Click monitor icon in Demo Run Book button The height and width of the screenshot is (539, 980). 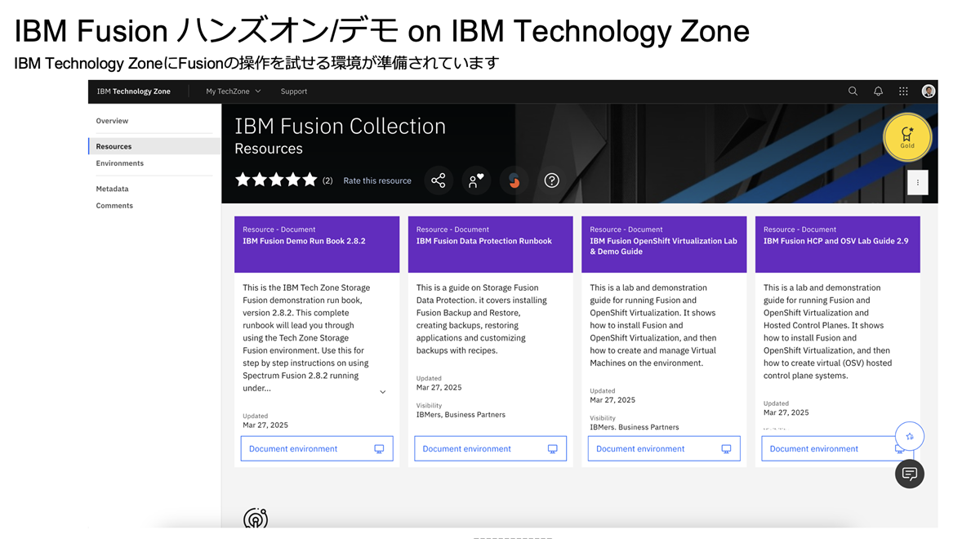point(379,449)
